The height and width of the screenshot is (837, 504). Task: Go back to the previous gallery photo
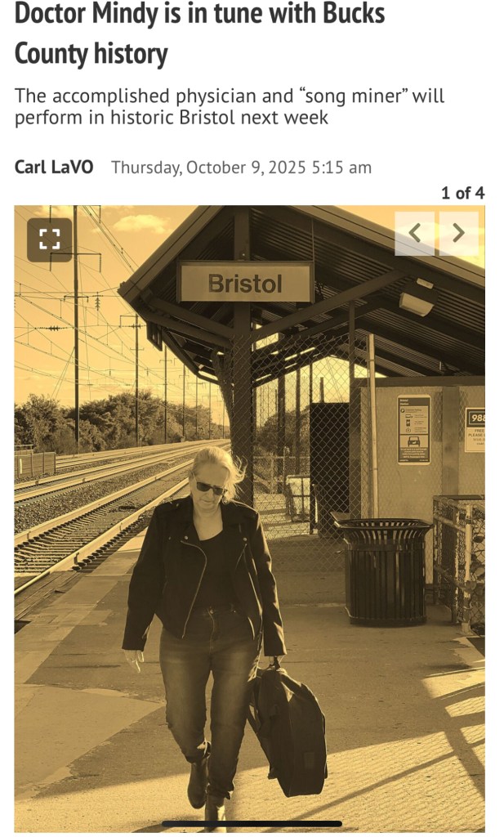(x=415, y=233)
